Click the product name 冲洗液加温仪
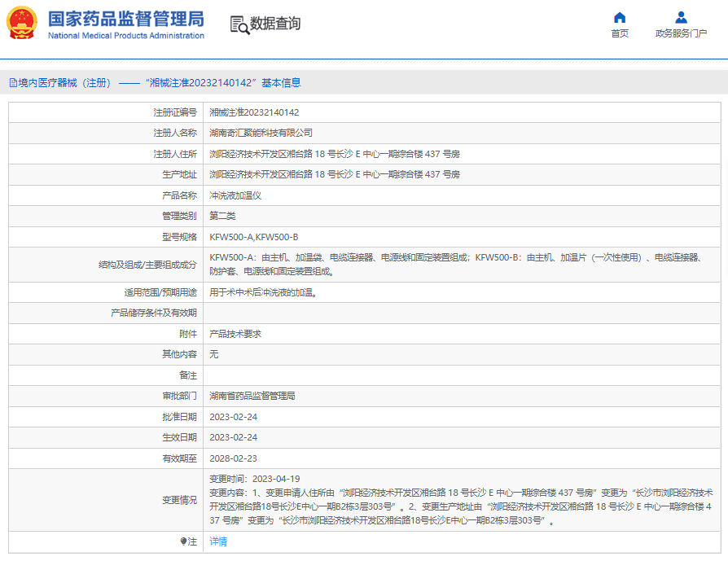 pyautogui.click(x=235, y=195)
